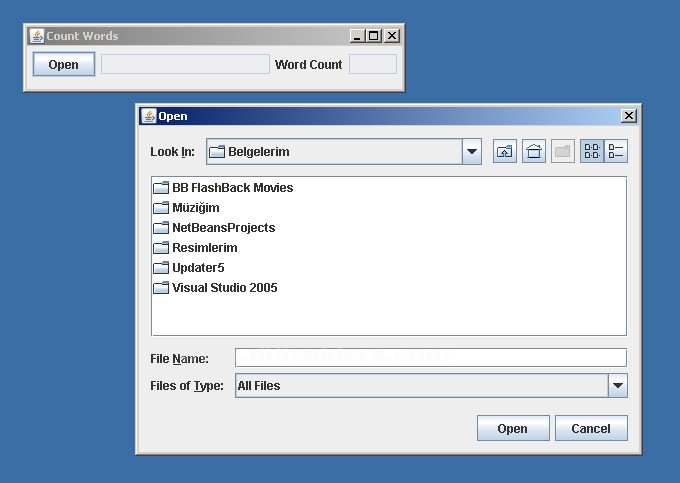Select the Müziğim folder

point(195,208)
